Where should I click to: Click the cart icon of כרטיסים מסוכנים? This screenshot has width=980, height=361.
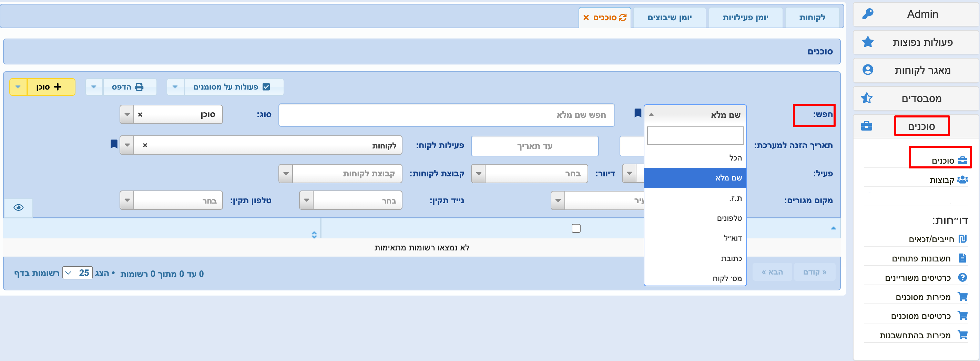[962, 315]
